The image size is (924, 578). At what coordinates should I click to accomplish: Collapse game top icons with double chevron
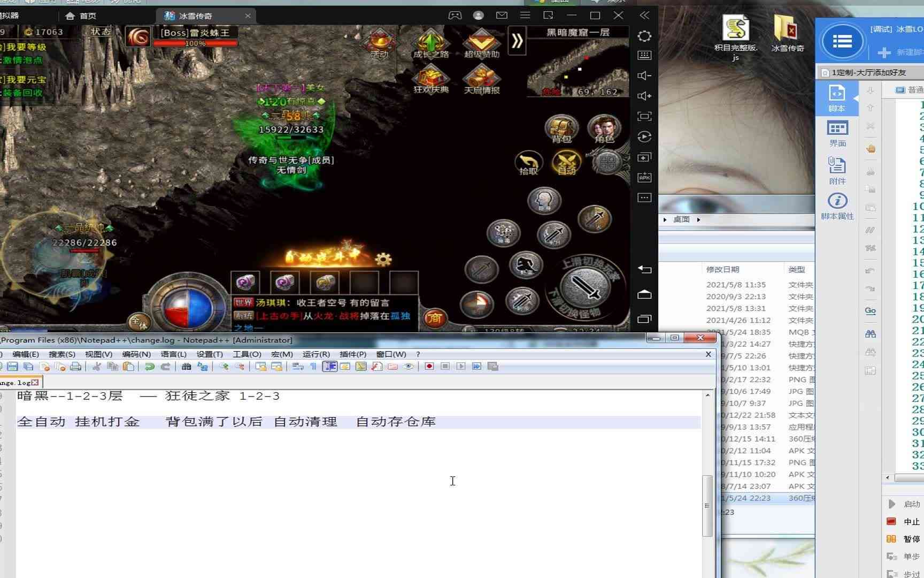pos(517,41)
